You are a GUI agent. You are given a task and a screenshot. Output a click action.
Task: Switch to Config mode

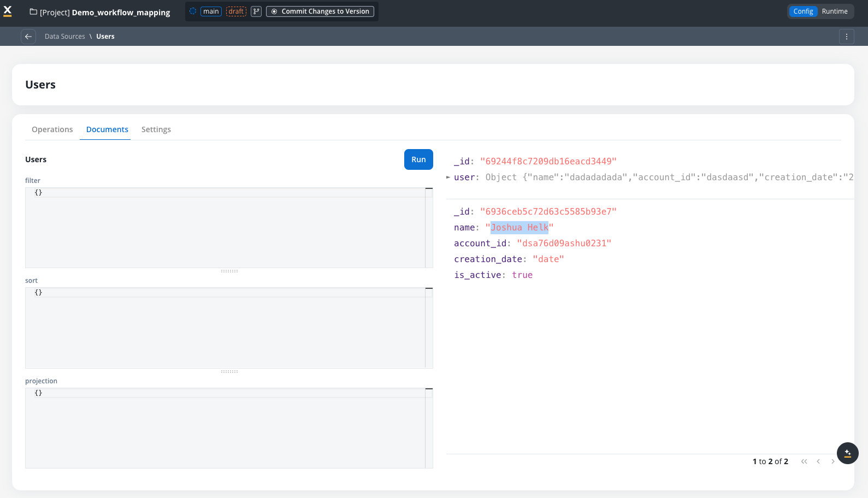click(x=802, y=11)
